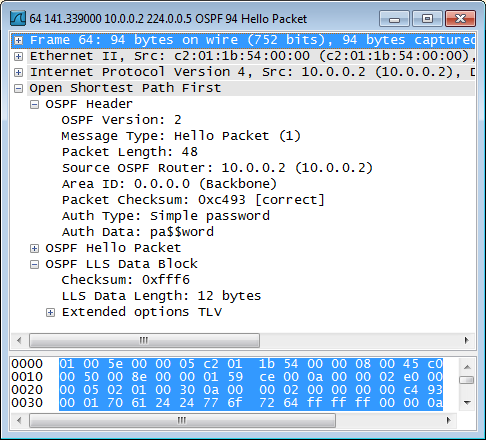The image size is (486, 440).
Task: Expand the Ethernet II section
Action: 19,56
